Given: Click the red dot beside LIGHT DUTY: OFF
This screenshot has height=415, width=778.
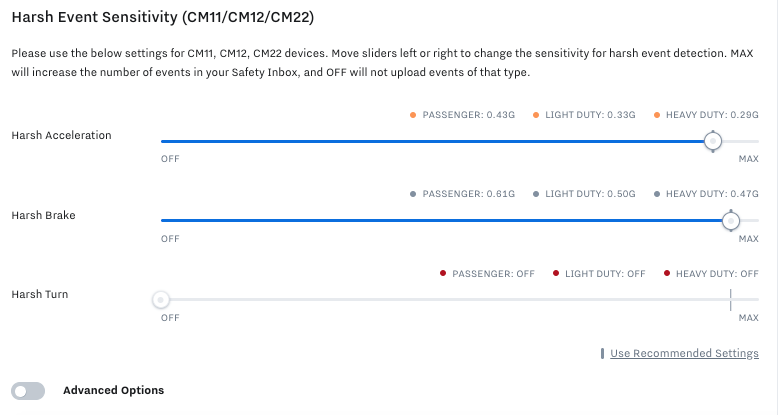Looking at the screenshot, I should coord(555,273).
